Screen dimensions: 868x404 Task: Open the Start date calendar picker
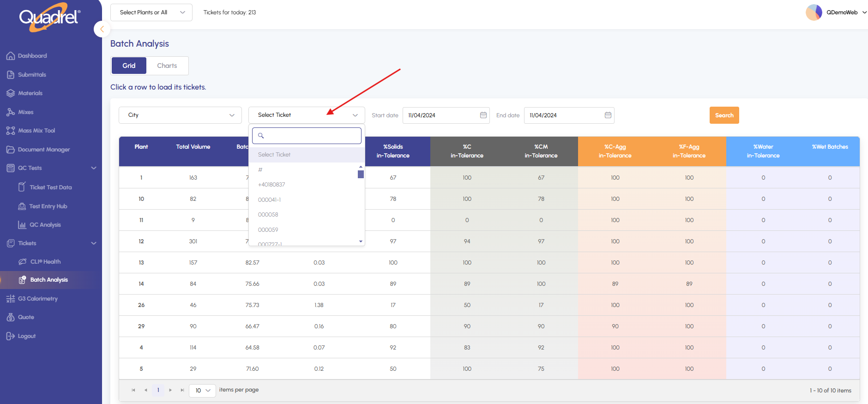pos(483,115)
